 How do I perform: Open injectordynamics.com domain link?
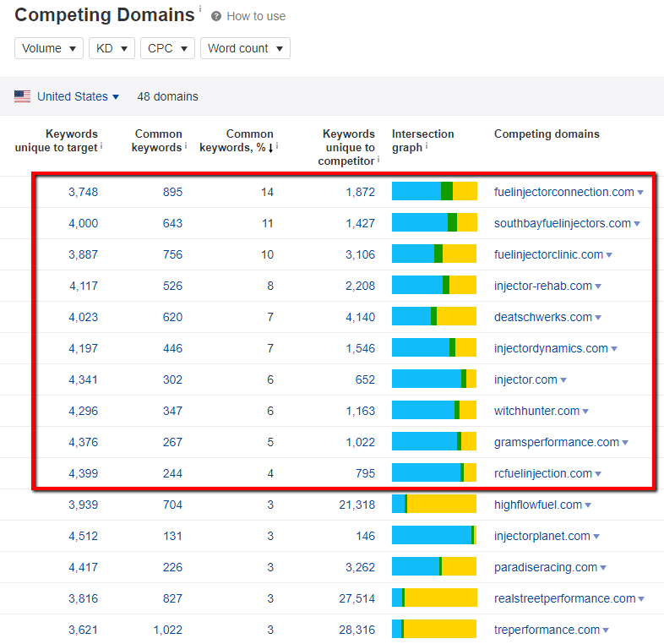click(x=551, y=349)
